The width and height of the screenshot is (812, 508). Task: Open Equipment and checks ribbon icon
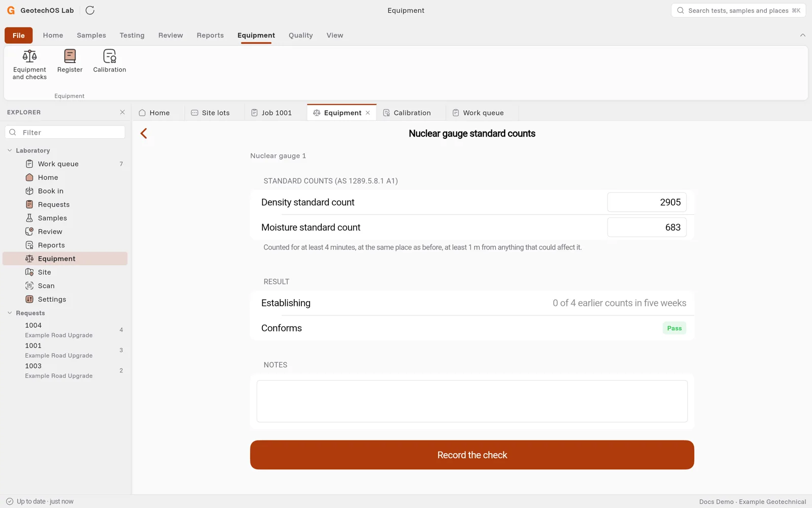[29, 65]
